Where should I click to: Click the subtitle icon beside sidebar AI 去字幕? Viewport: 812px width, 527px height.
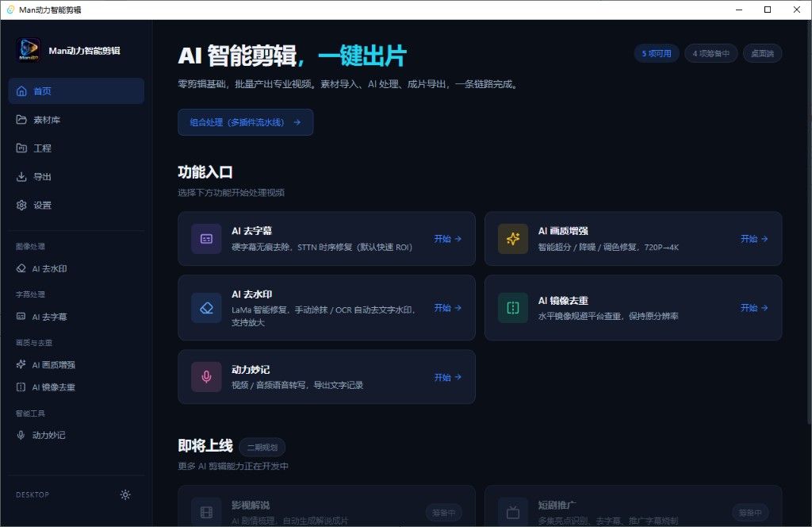[21, 316]
